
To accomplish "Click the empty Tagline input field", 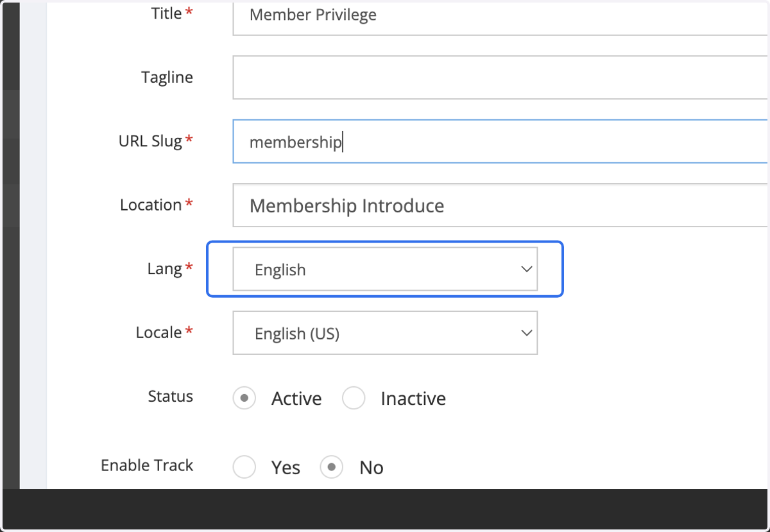I will pyautogui.click(x=501, y=77).
